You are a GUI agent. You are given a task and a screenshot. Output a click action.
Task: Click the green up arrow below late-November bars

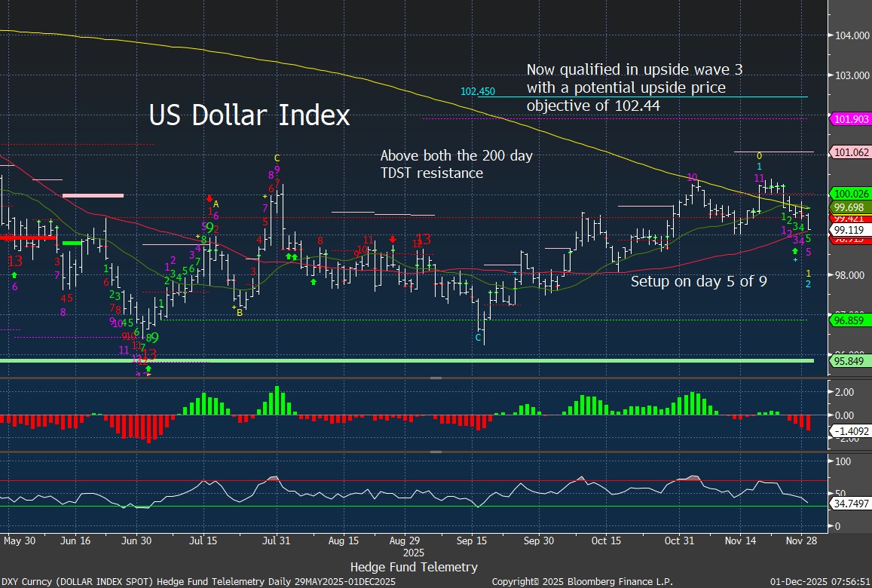pyautogui.click(x=794, y=250)
